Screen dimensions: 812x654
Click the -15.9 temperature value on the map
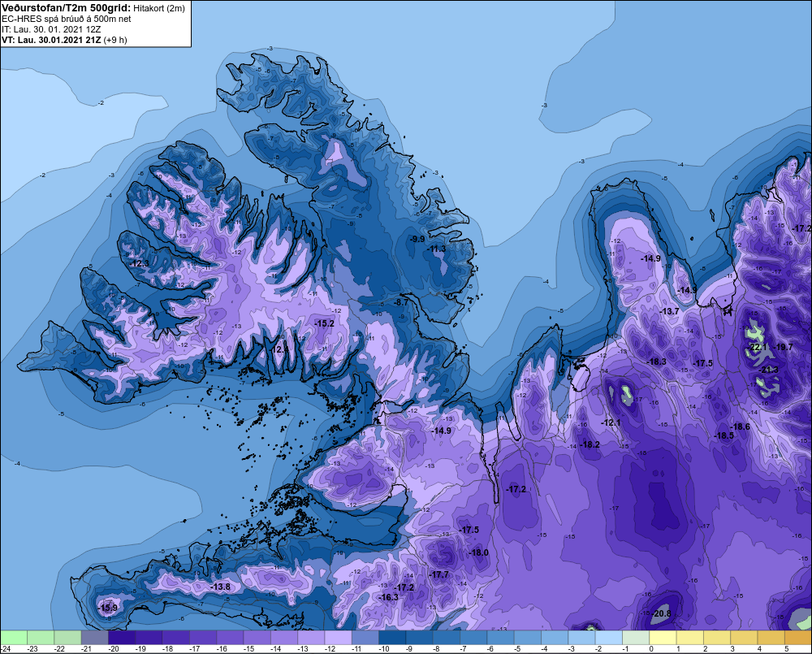click(108, 608)
